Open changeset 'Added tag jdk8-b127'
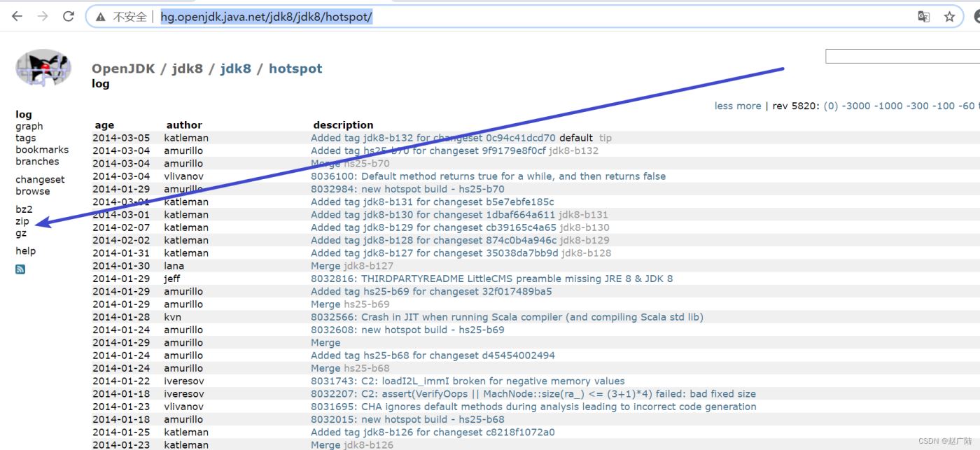Image resolution: width=980 pixels, height=450 pixels. tap(435, 253)
